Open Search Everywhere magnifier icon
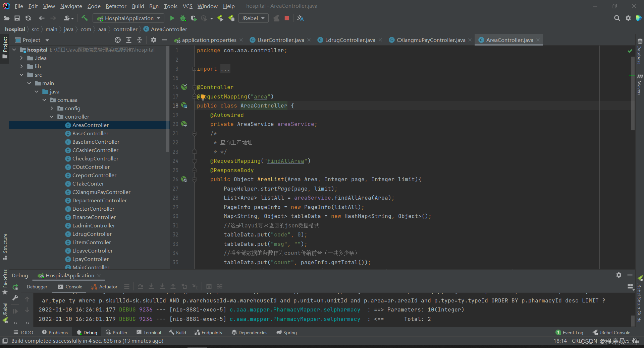 [x=617, y=18]
